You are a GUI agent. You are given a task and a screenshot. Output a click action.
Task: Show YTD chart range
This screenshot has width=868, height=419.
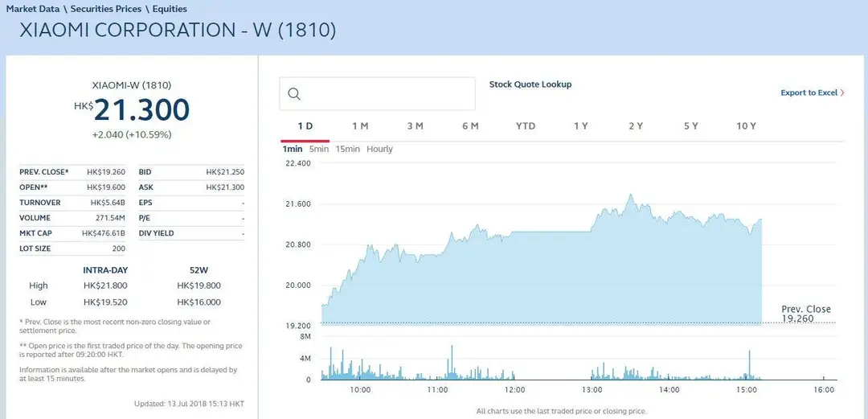tap(526, 126)
